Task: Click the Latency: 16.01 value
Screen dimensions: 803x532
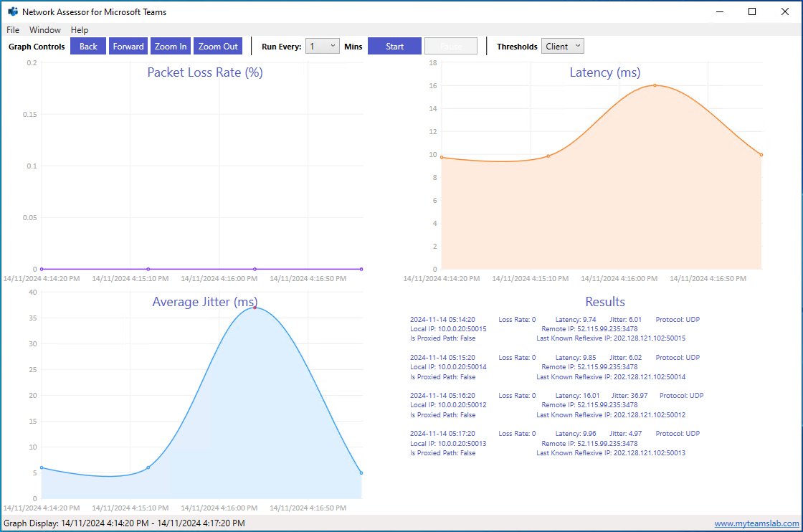Action: [x=577, y=395]
